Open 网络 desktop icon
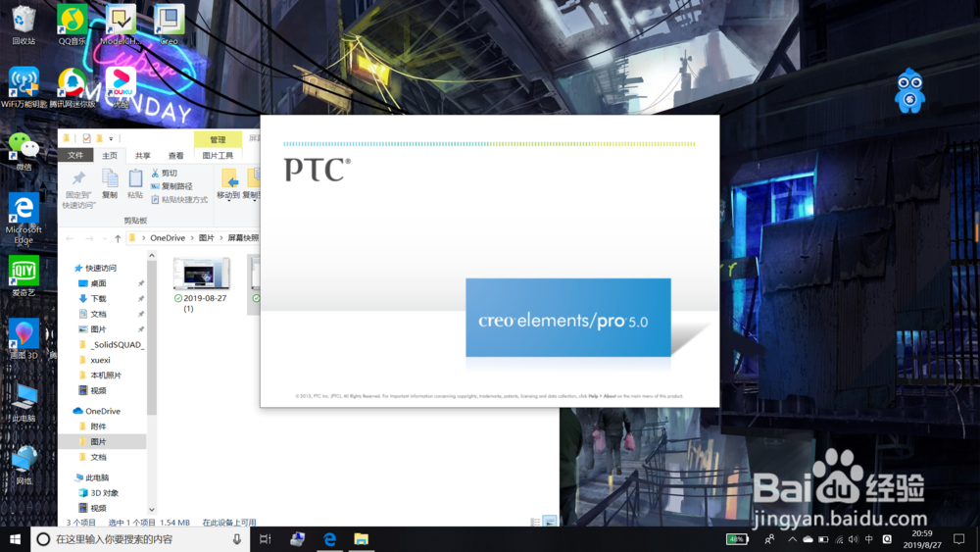980x552 pixels. pyautogui.click(x=24, y=465)
